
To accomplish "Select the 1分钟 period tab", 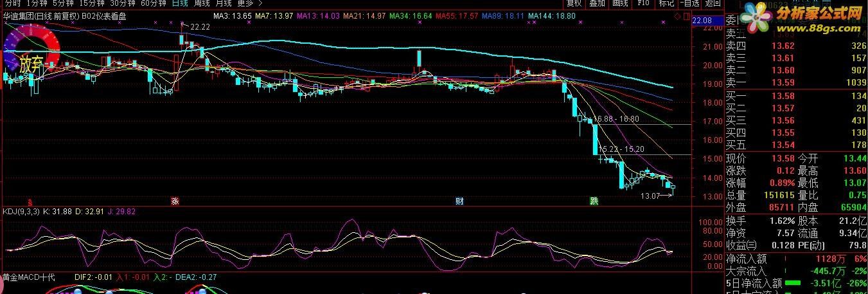I will (x=37, y=3).
